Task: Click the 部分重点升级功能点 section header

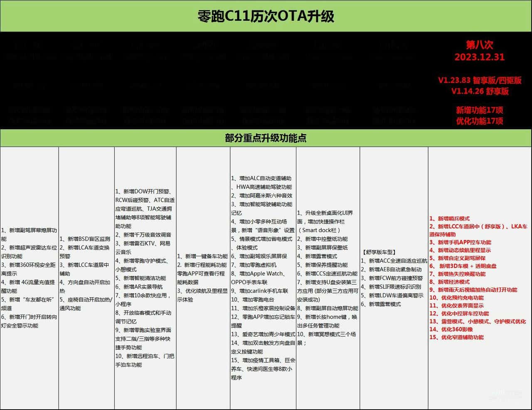Action: pyautogui.click(x=266, y=138)
